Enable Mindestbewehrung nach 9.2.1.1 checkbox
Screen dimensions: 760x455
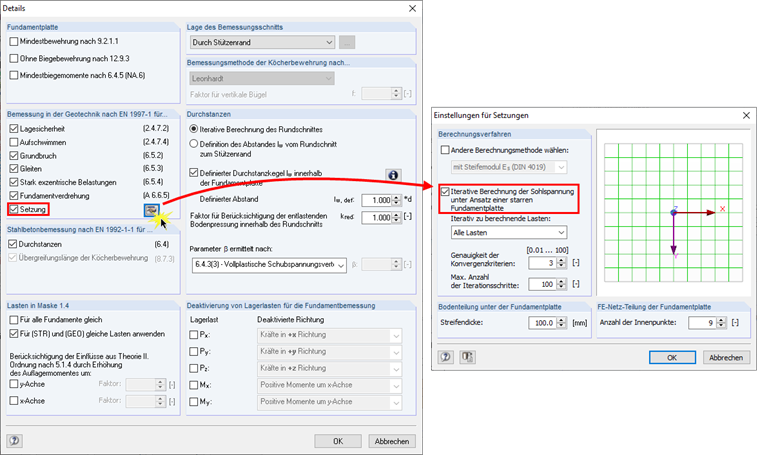tap(14, 42)
